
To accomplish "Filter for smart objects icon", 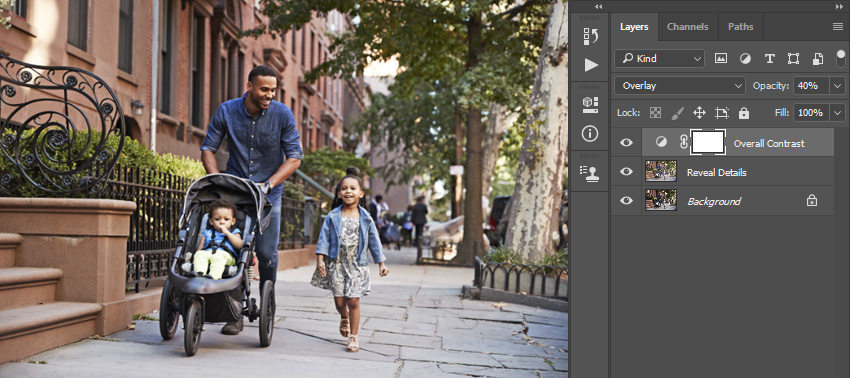I will (818, 59).
